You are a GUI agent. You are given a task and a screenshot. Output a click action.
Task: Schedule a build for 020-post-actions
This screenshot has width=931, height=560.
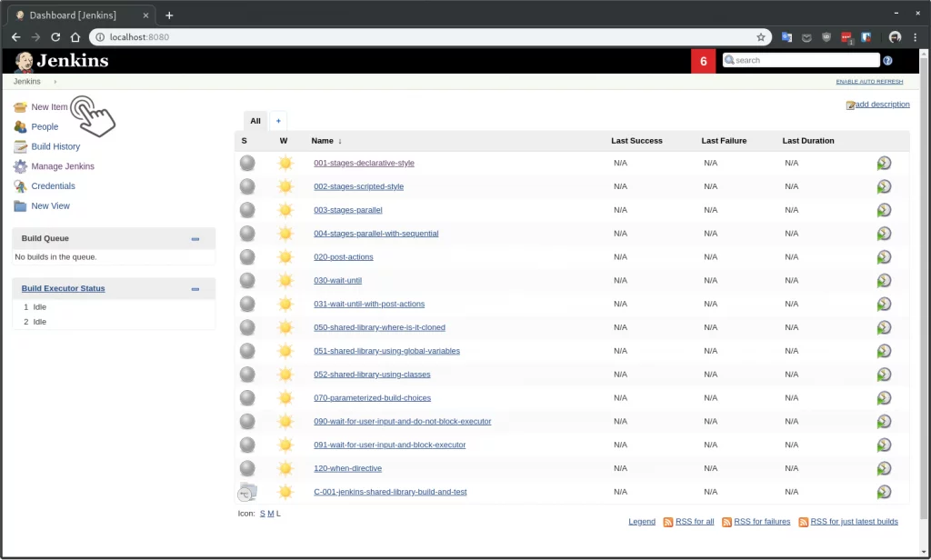[x=884, y=256]
